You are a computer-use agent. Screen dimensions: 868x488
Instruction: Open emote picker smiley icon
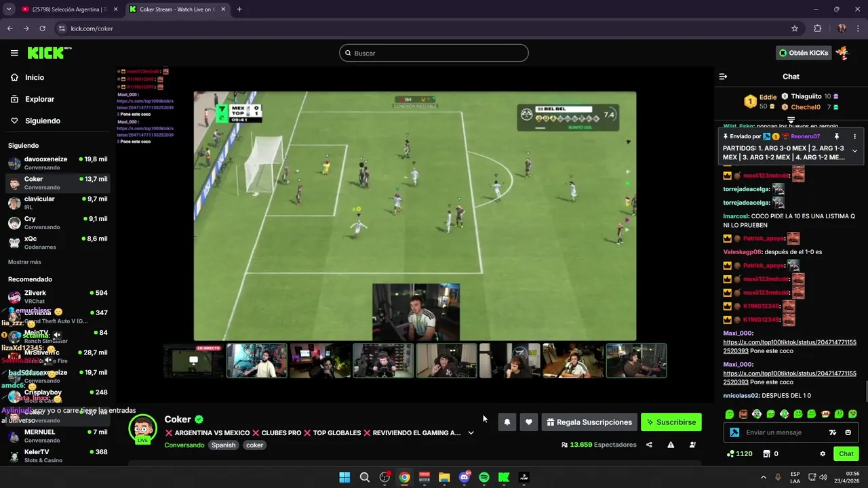pos(848,432)
